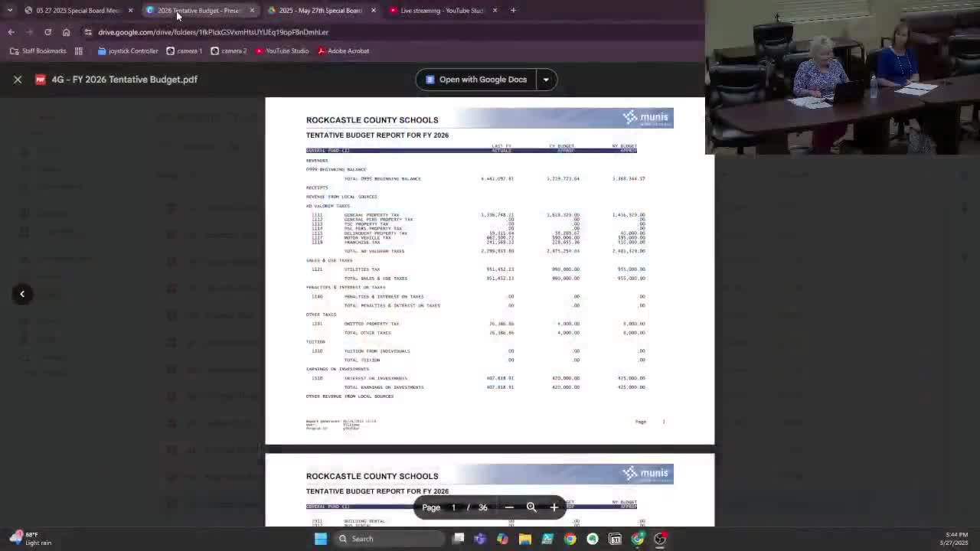The height and width of the screenshot is (551, 980).
Task: Open the joystick Controller bookmark
Action: (x=128, y=51)
